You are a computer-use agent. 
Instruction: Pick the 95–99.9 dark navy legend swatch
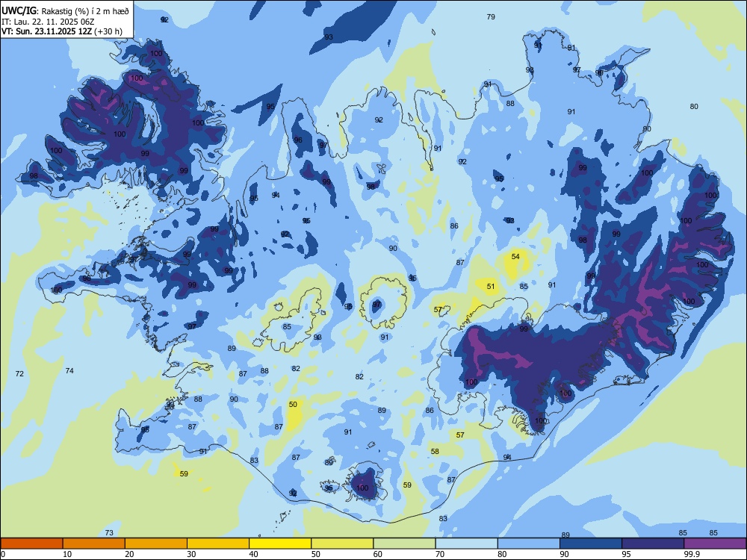[x=653, y=544]
